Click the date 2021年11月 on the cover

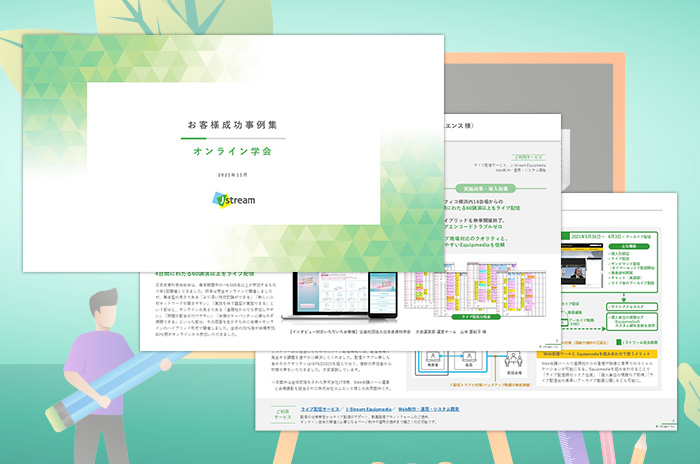click(233, 175)
